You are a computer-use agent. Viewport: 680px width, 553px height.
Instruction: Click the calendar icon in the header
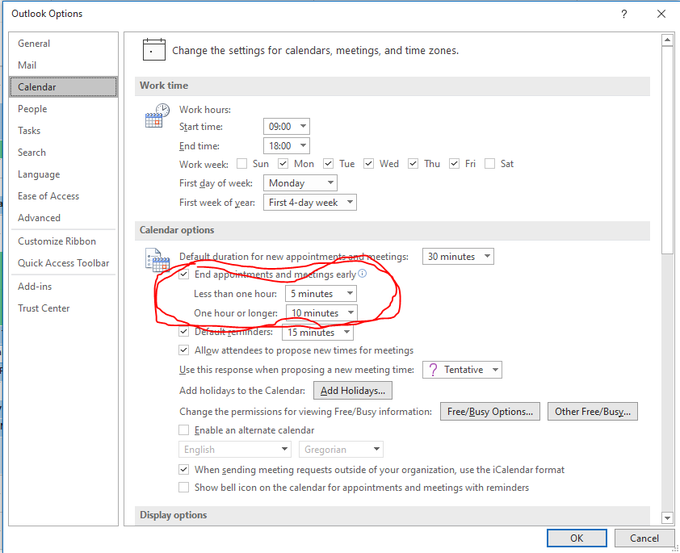153,49
